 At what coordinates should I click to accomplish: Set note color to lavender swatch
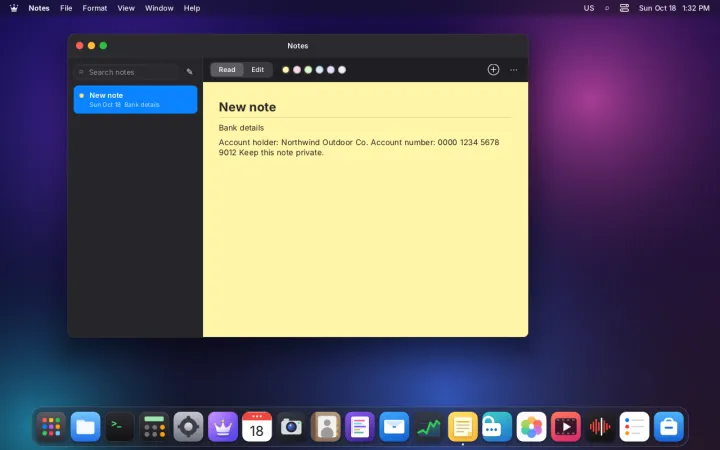[331, 70]
